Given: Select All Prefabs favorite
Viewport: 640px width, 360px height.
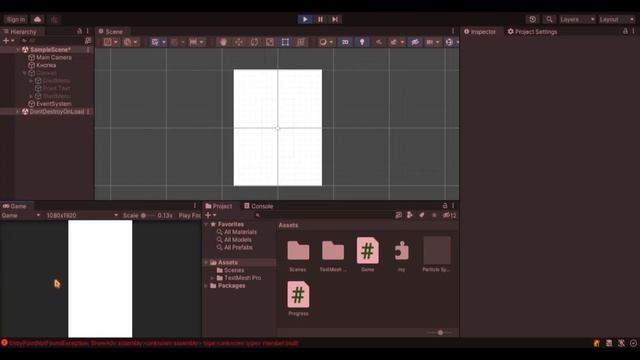Looking at the screenshot, I should tap(238, 248).
